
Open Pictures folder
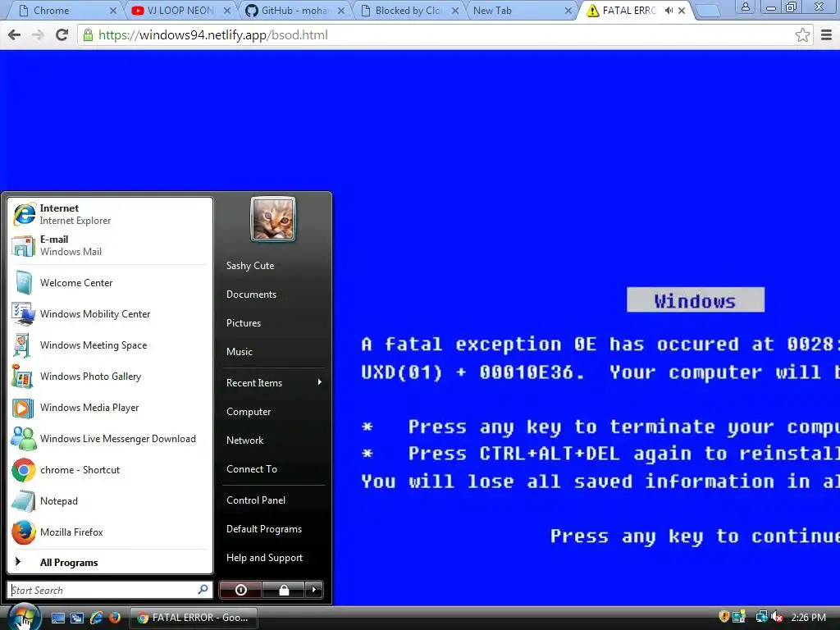pos(244,323)
